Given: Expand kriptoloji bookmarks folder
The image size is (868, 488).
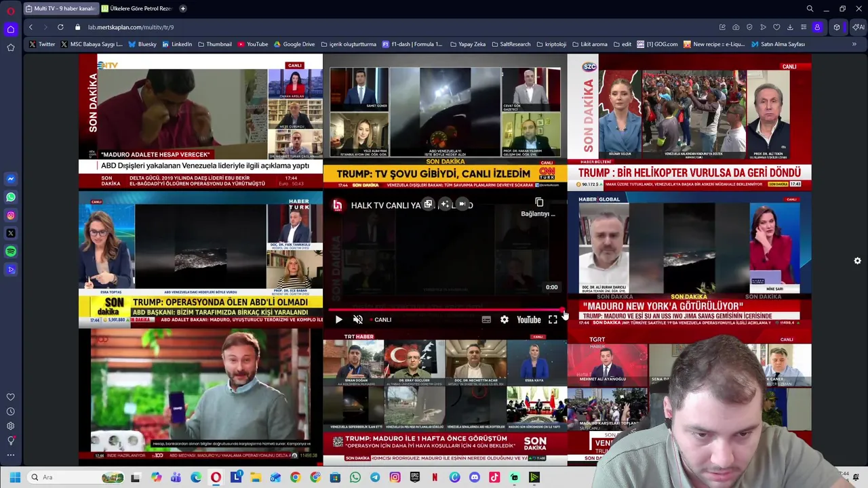Looking at the screenshot, I should [x=551, y=44].
